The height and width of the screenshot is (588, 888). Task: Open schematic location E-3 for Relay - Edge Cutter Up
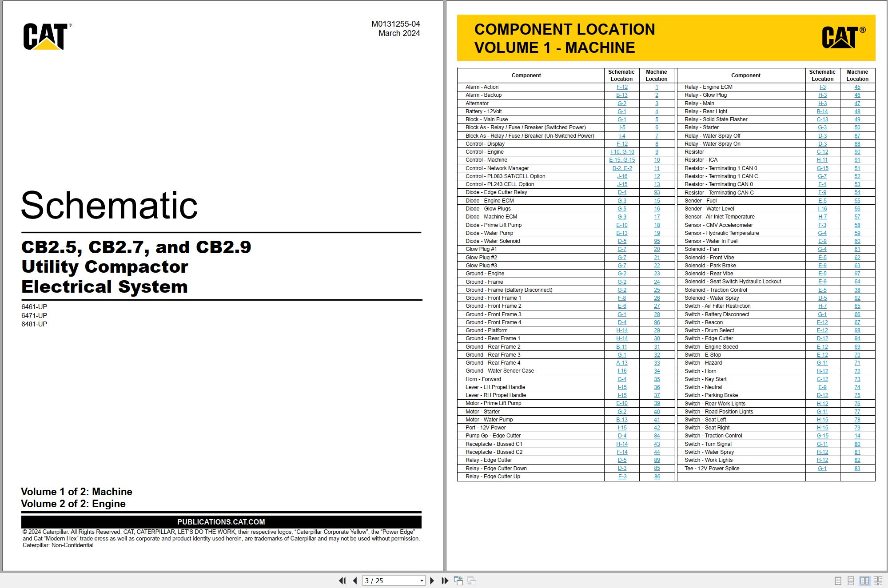pyautogui.click(x=622, y=477)
